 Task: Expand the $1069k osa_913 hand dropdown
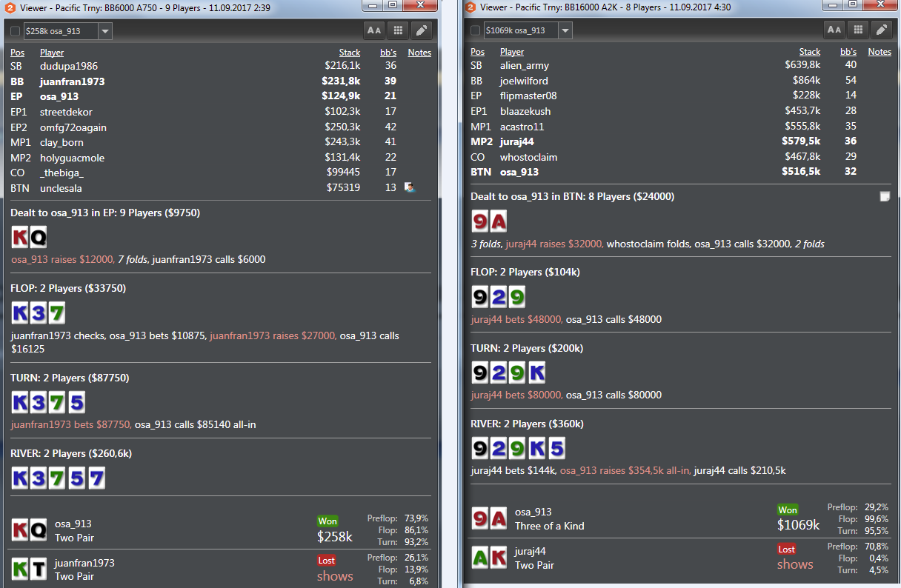pyautogui.click(x=565, y=30)
